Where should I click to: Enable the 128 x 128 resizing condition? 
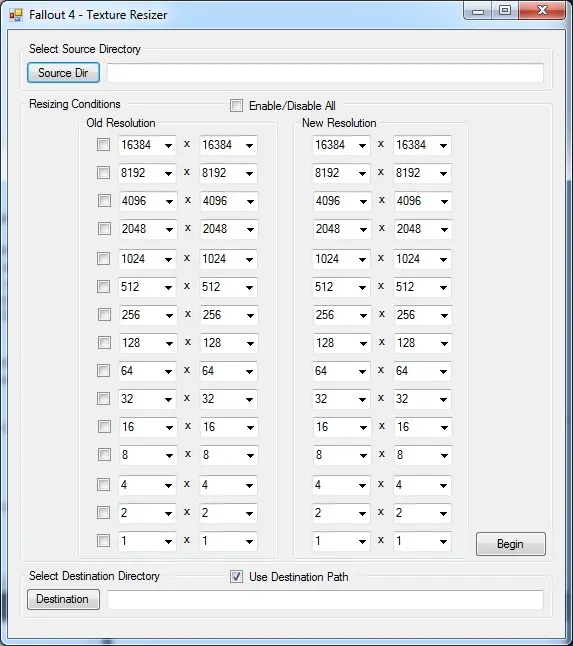coord(104,343)
